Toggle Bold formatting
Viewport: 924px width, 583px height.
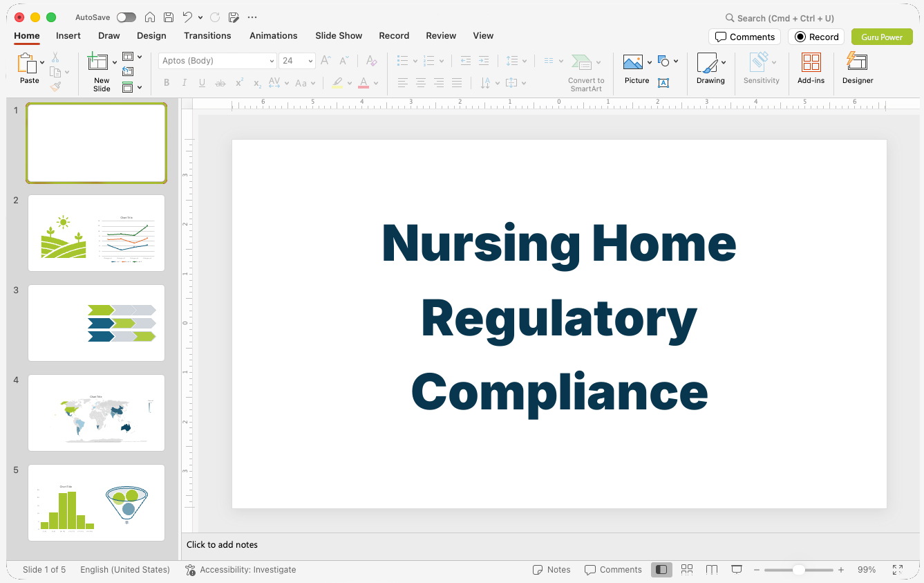167,83
